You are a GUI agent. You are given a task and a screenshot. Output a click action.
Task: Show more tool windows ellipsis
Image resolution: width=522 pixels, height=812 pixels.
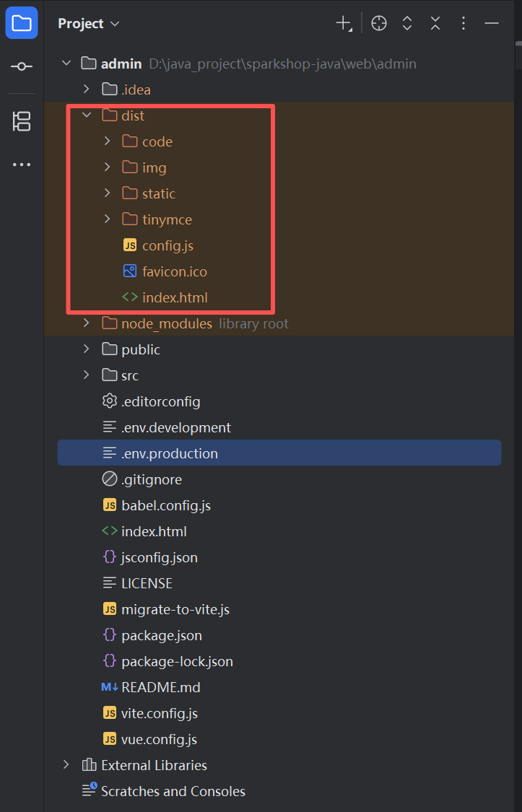click(x=22, y=165)
